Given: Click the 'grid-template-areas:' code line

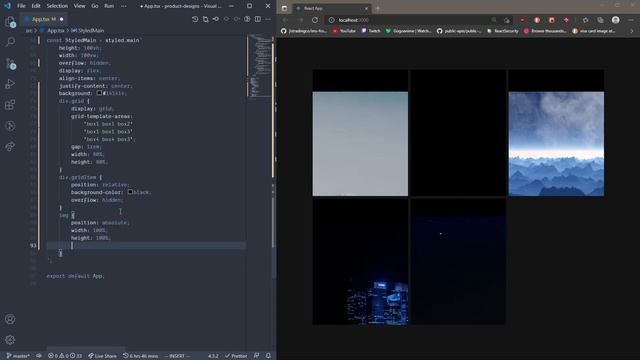Looking at the screenshot, I should [x=102, y=116].
